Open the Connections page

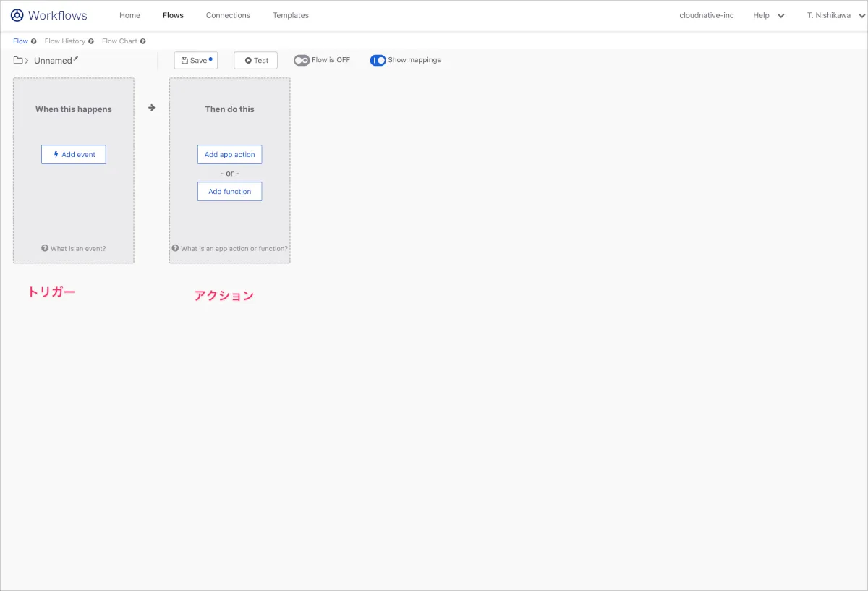point(228,15)
